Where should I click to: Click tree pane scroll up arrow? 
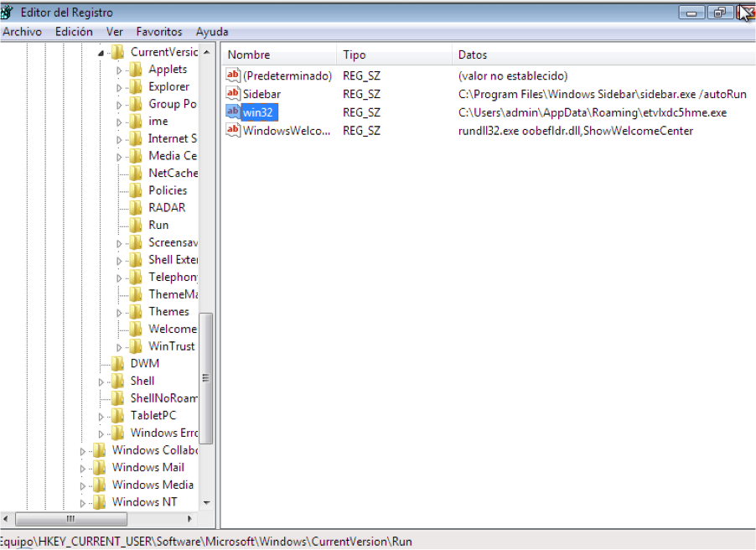(206, 52)
